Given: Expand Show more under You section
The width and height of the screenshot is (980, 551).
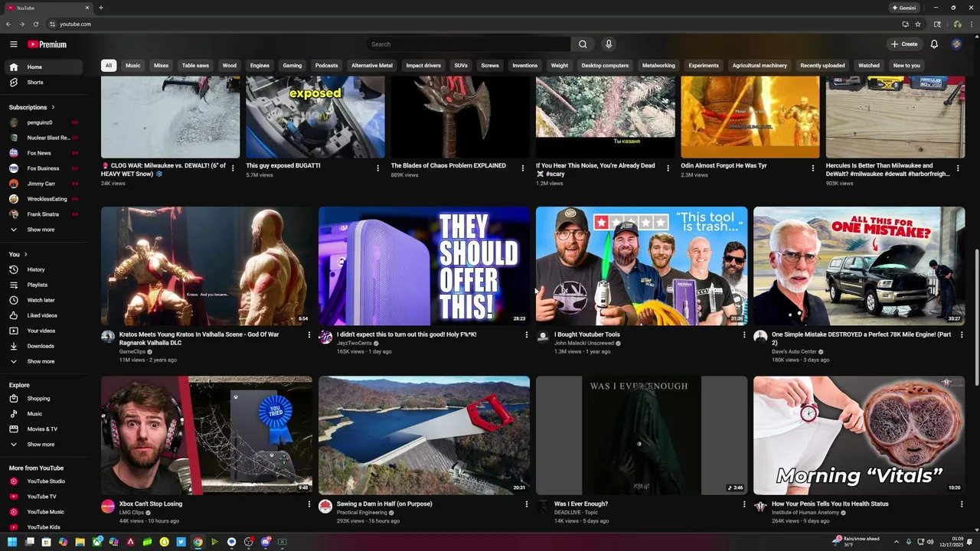Looking at the screenshot, I should click(x=45, y=361).
